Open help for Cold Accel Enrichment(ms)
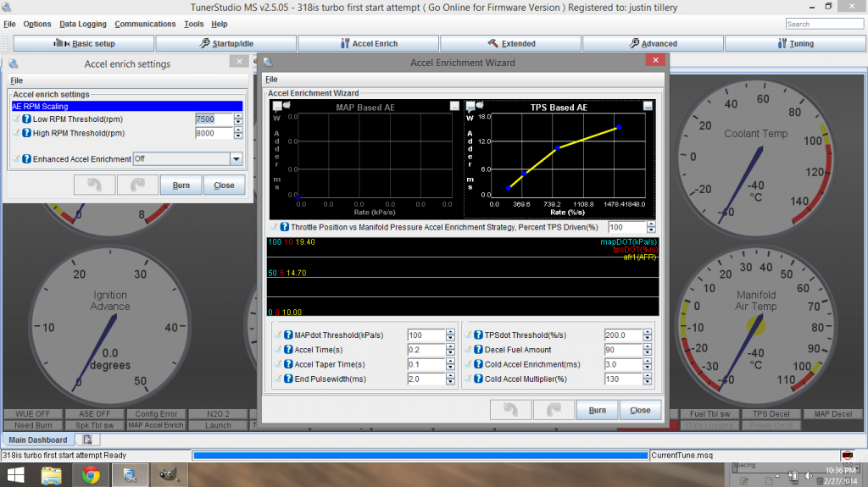868x487 pixels. (478, 364)
